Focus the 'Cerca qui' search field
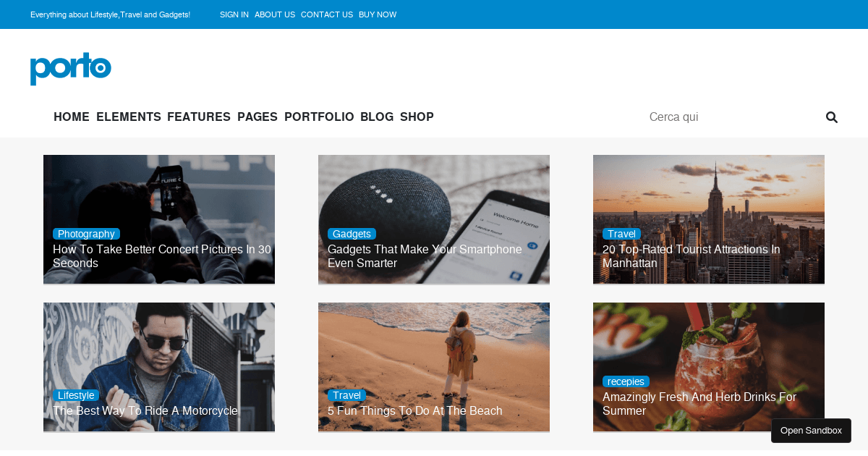Image resolution: width=868 pixels, height=456 pixels. coord(731,117)
